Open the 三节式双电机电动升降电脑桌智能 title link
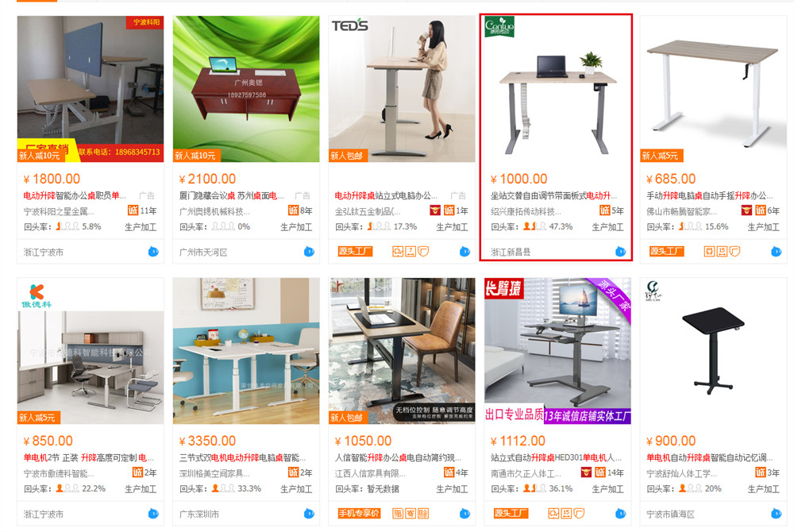The width and height of the screenshot is (794, 532). [x=242, y=457]
